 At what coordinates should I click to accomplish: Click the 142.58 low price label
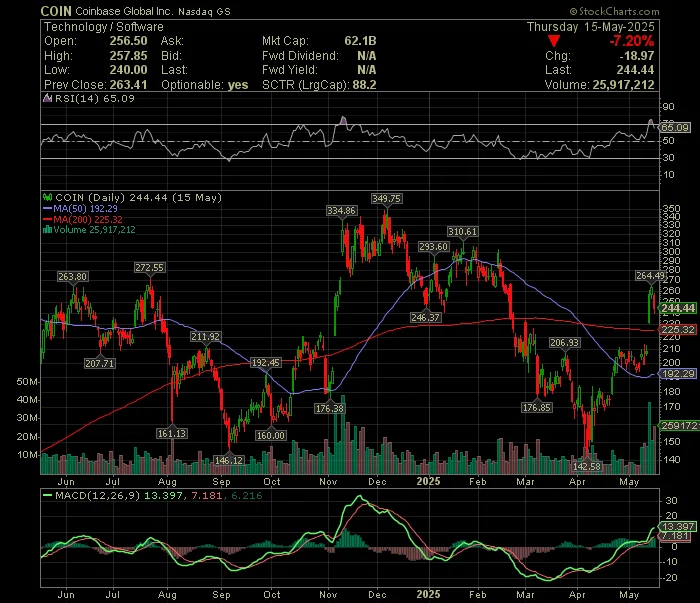pyautogui.click(x=587, y=466)
